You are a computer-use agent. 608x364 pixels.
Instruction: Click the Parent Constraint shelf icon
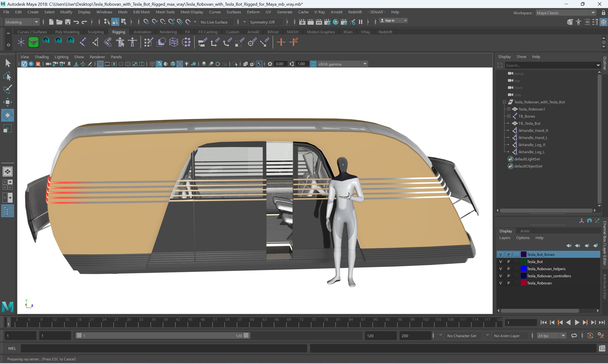pos(202,42)
